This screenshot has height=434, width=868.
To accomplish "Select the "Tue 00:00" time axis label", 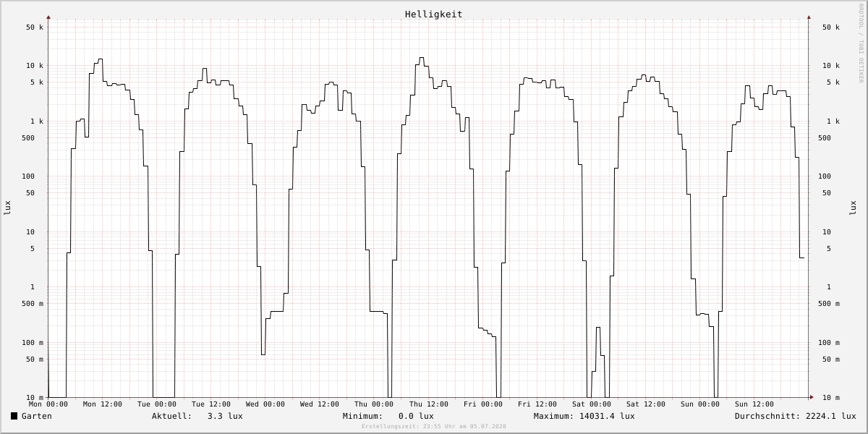I will point(157,404).
